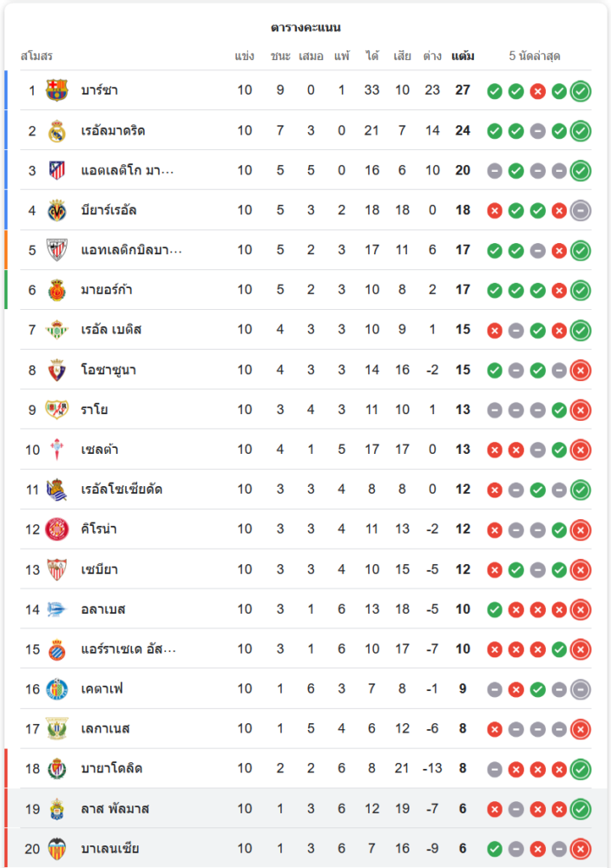Click the Real Betis crest icon
Image resolution: width=611 pixels, height=868 pixels.
coord(57,330)
